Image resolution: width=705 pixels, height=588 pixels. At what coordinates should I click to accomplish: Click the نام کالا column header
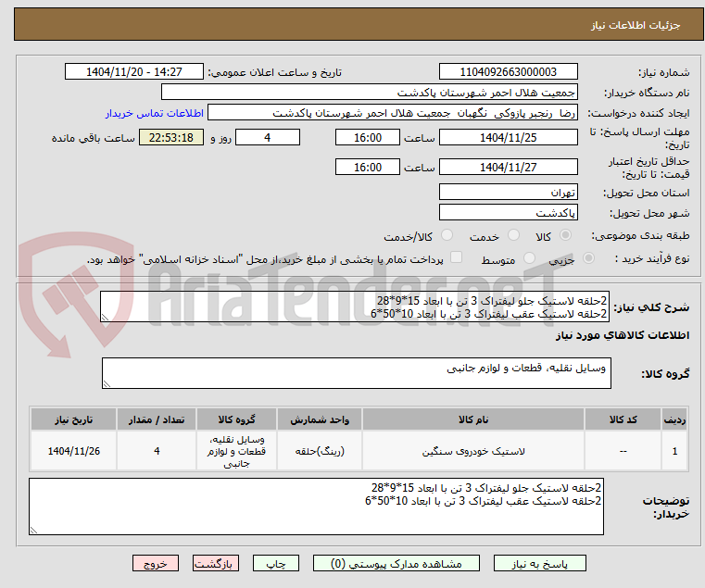(x=473, y=419)
